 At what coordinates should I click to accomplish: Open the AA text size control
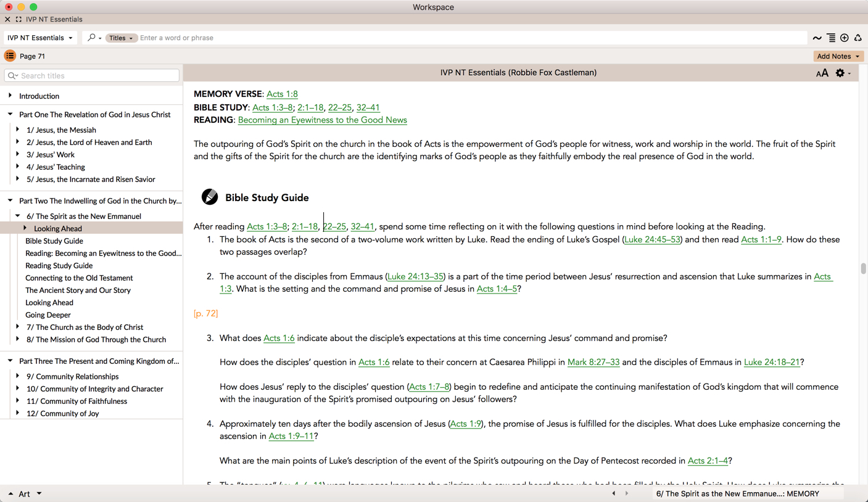[x=822, y=73]
